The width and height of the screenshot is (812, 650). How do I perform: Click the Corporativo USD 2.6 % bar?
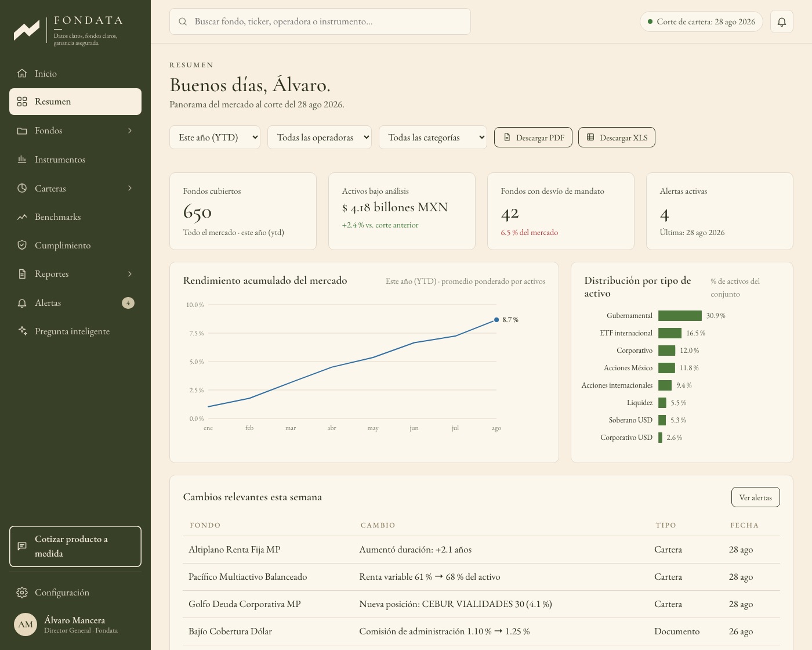[660, 438]
